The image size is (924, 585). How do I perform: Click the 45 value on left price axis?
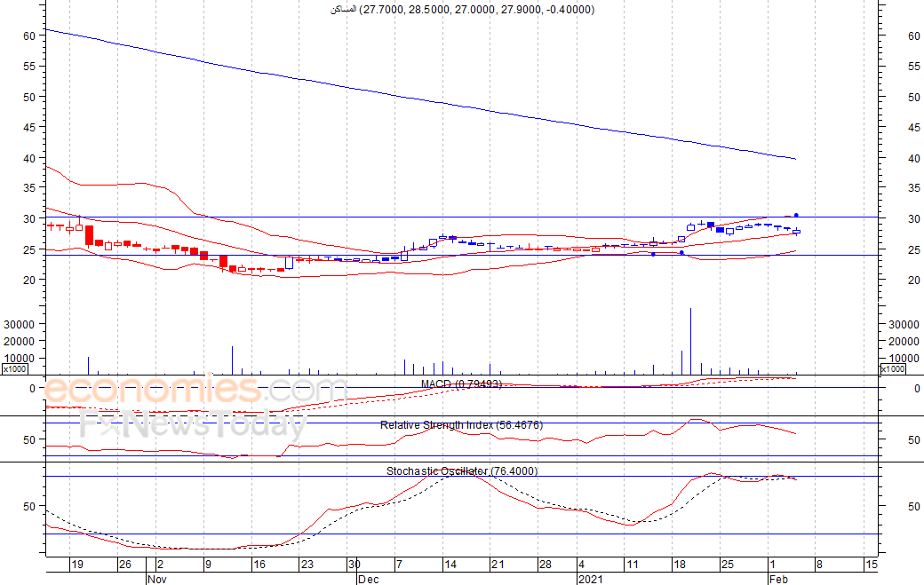(x=29, y=128)
